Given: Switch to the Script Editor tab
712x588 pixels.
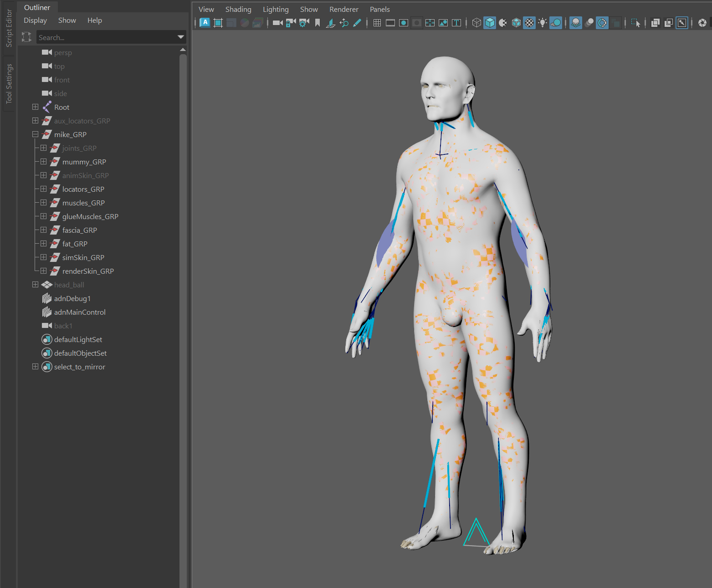Looking at the screenshot, I should 8,27.
